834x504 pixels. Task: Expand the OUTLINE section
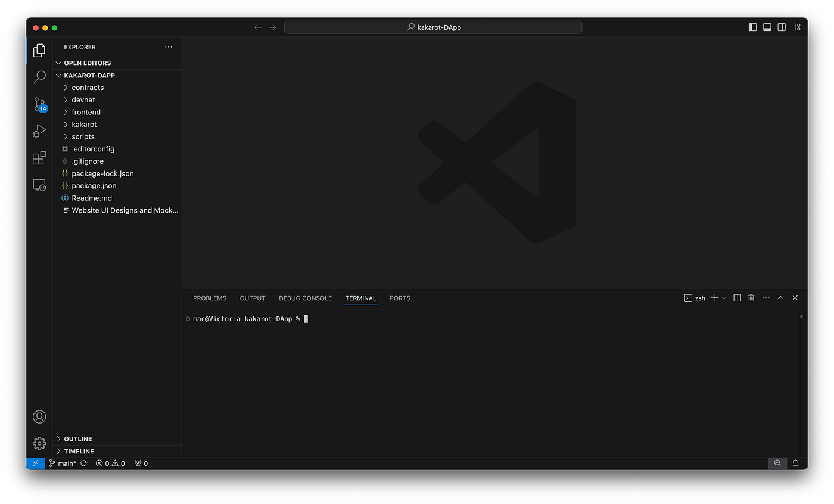[x=117, y=439]
